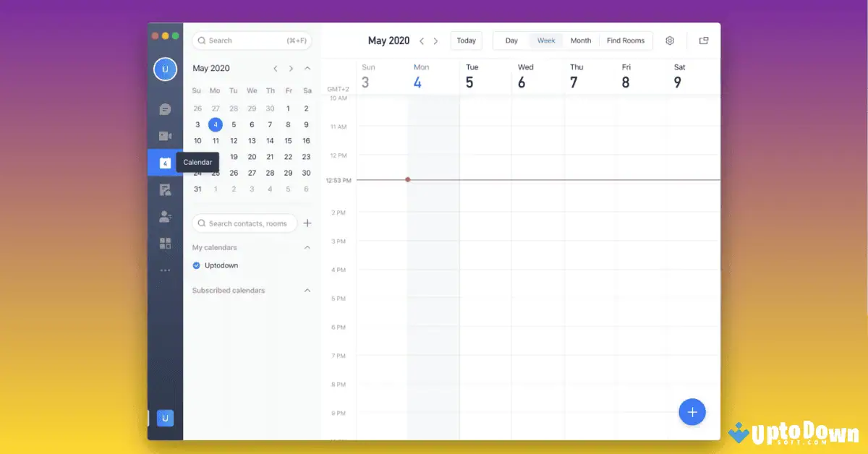Open the calendar settings gear
This screenshot has width=868, height=454.
[x=670, y=40]
